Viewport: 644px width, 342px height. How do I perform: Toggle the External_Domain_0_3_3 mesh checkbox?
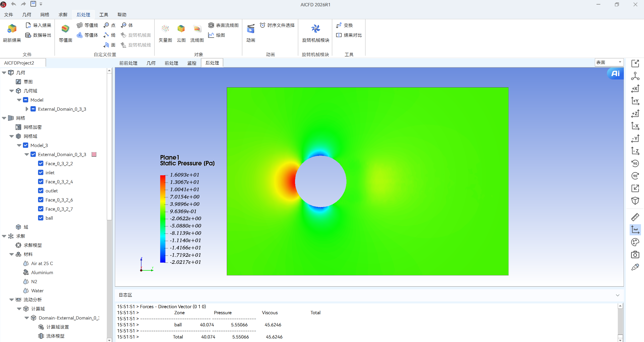(x=33, y=154)
